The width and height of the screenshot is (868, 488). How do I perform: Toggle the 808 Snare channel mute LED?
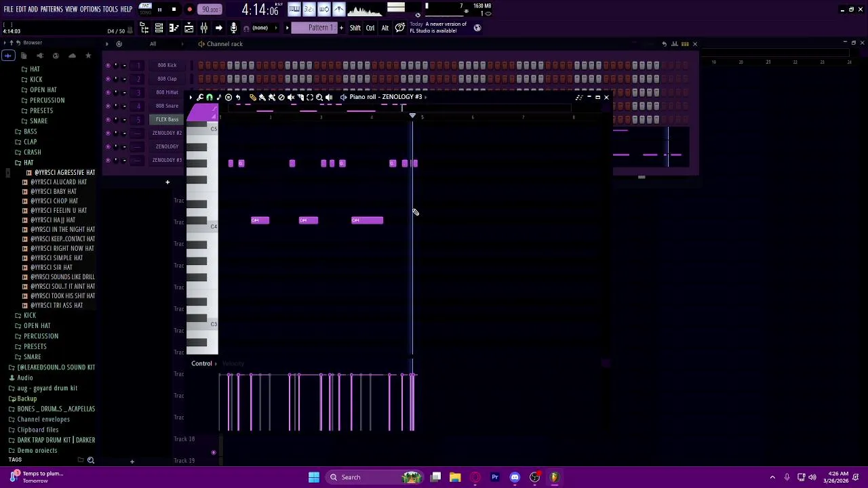[x=108, y=106]
